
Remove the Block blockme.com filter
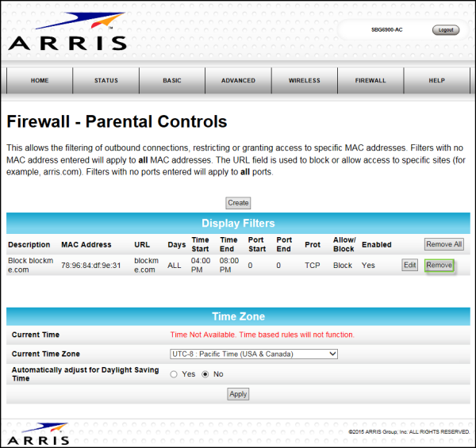(439, 265)
